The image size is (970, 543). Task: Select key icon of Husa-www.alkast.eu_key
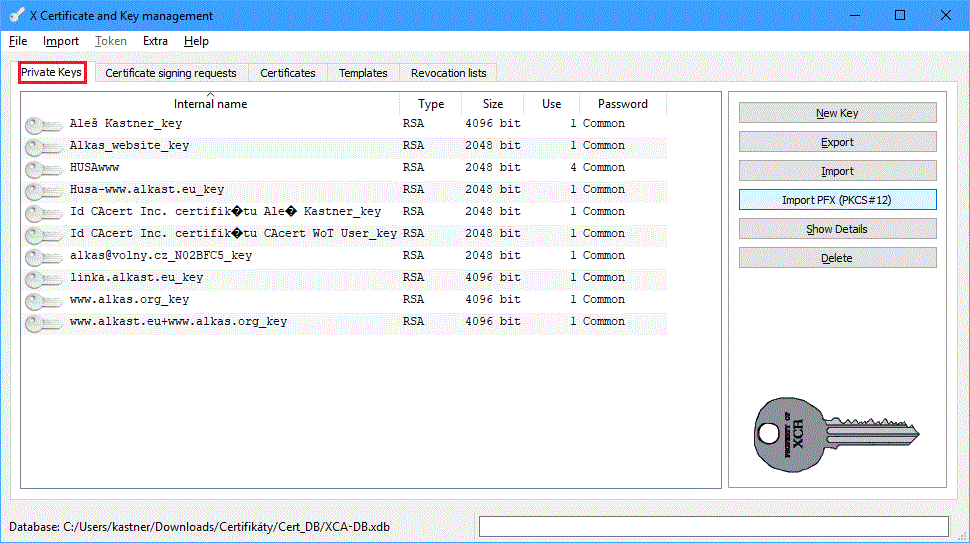click(x=43, y=191)
